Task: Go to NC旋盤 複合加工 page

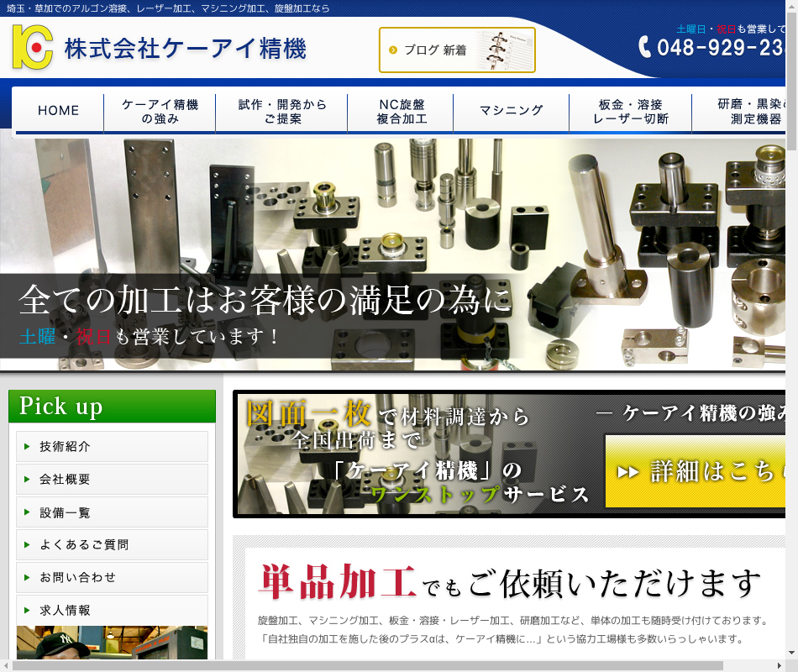Action: click(402, 112)
